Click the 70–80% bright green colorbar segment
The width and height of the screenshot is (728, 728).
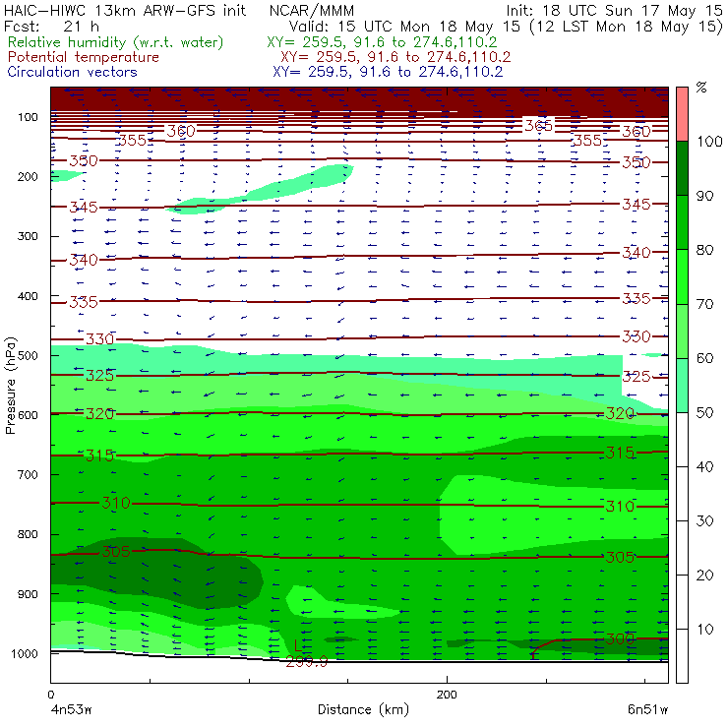pyautogui.click(x=682, y=276)
